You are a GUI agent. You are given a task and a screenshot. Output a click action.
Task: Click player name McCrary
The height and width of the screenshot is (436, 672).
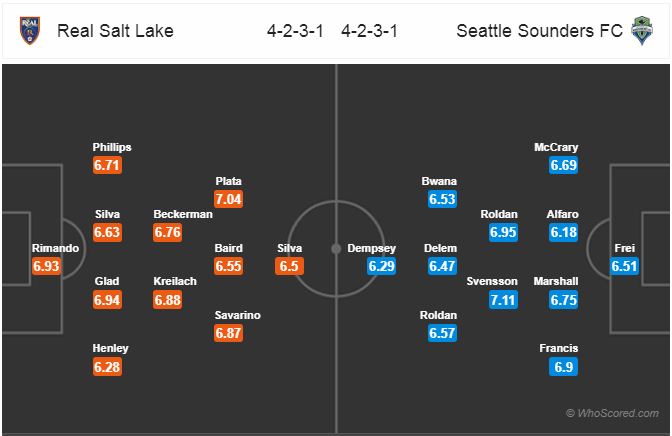(x=556, y=147)
